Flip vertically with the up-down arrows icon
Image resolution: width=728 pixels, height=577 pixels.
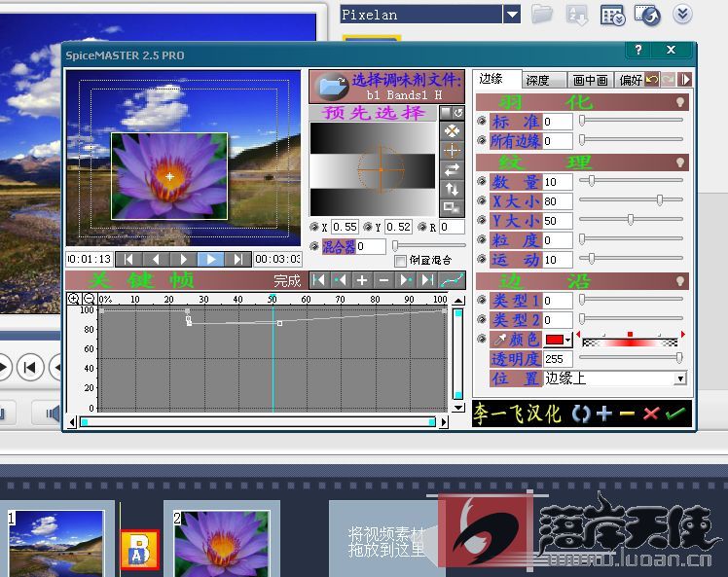(x=452, y=190)
